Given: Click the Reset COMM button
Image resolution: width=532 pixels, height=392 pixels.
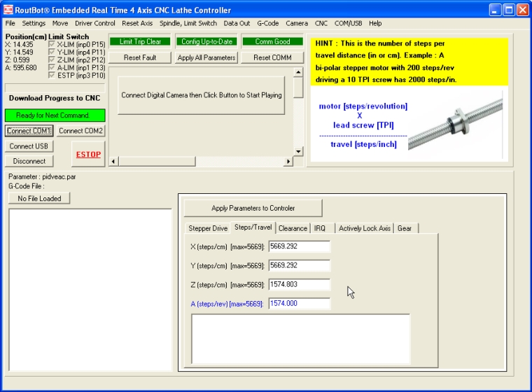Looking at the screenshot, I should tap(272, 57).
